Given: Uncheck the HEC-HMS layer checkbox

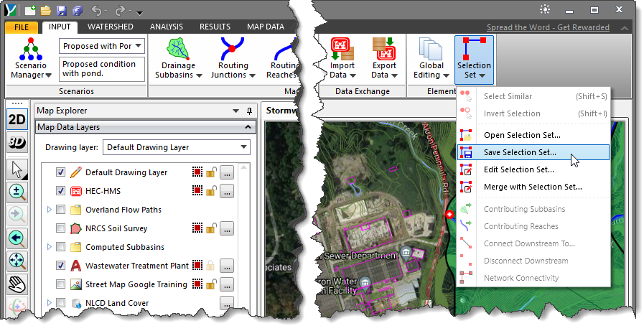Looking at the screenshot, I should point(60,191).
